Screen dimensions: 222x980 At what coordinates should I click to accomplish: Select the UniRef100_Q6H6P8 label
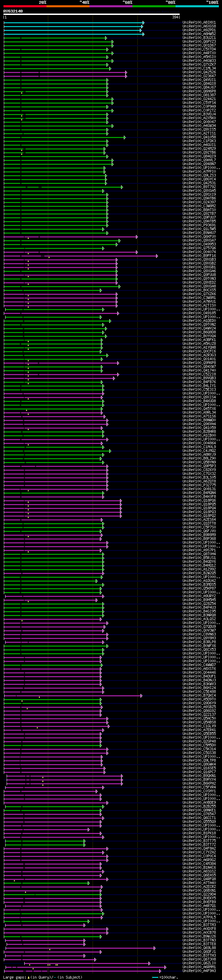199,92
